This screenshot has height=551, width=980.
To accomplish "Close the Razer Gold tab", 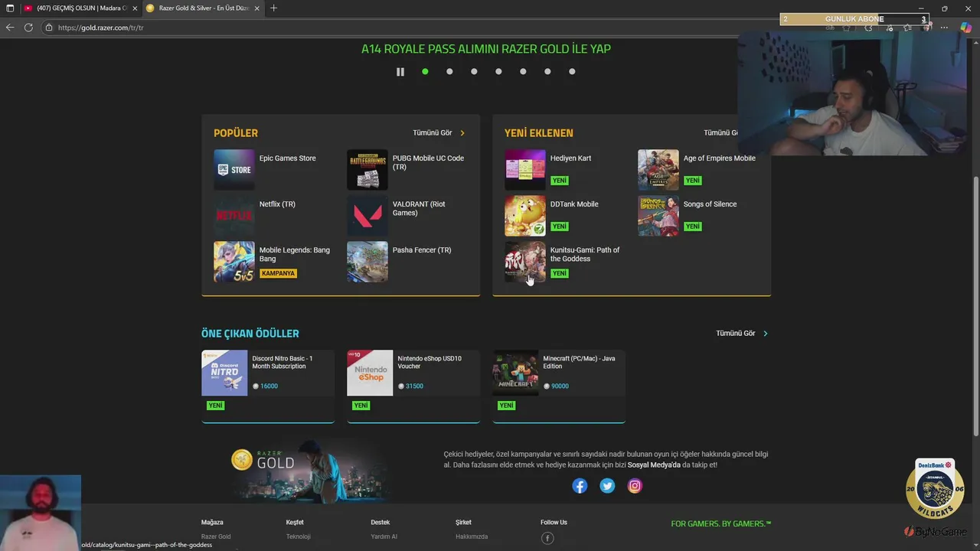I will click(257, 8).
